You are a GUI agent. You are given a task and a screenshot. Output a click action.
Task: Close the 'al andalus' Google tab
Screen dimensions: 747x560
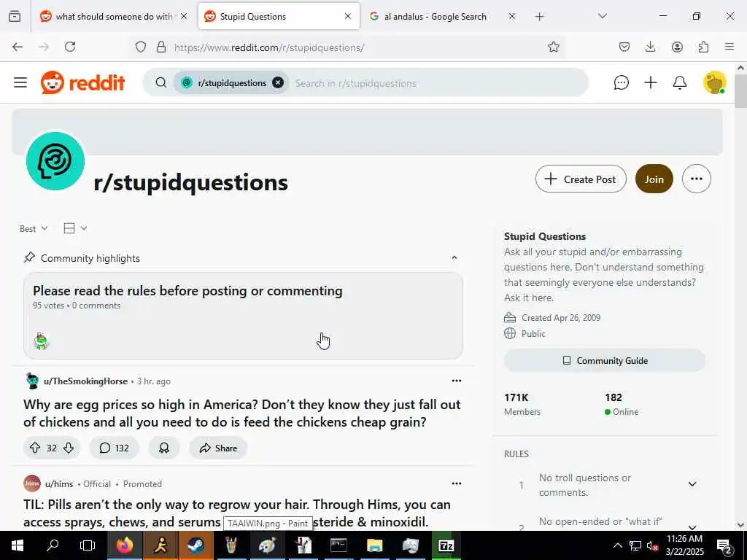pyautogui.click(x=511, y=16)
